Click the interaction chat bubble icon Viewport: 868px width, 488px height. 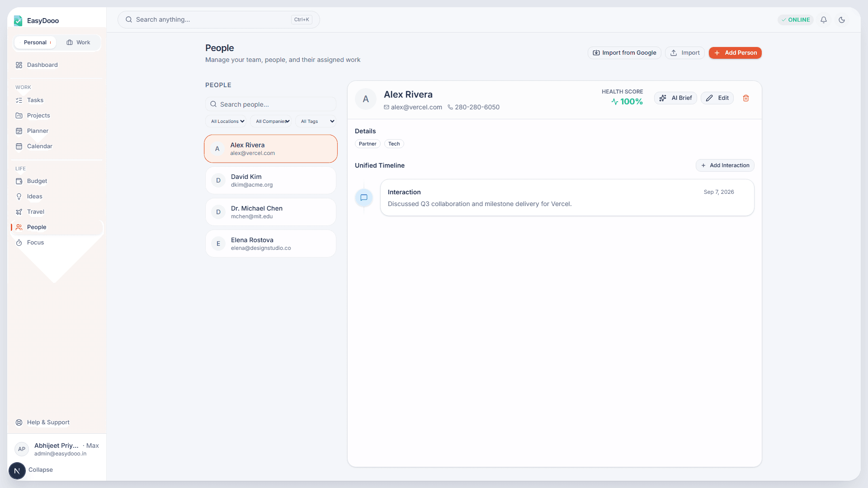364,197
